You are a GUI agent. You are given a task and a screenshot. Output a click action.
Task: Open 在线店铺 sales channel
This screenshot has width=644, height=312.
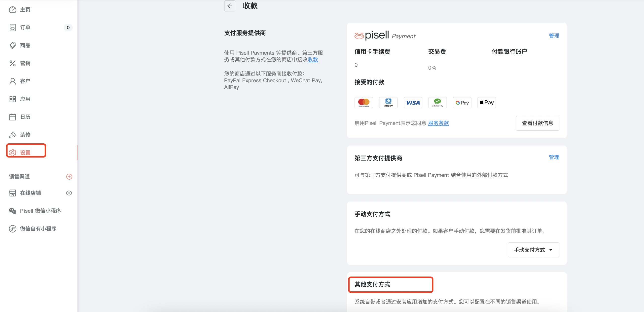point(31,193)
